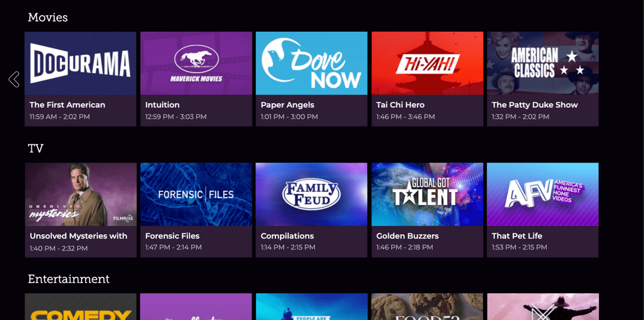Open the Family Feud channel thumbnail
The height and width of the screenshot is (320, 644).
point(312,194)
